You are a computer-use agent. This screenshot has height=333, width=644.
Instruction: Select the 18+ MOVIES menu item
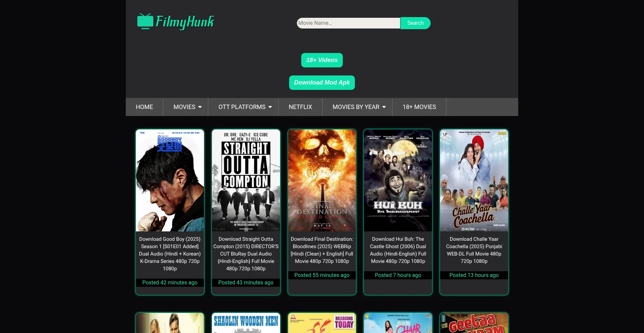[x=419, y=107]
